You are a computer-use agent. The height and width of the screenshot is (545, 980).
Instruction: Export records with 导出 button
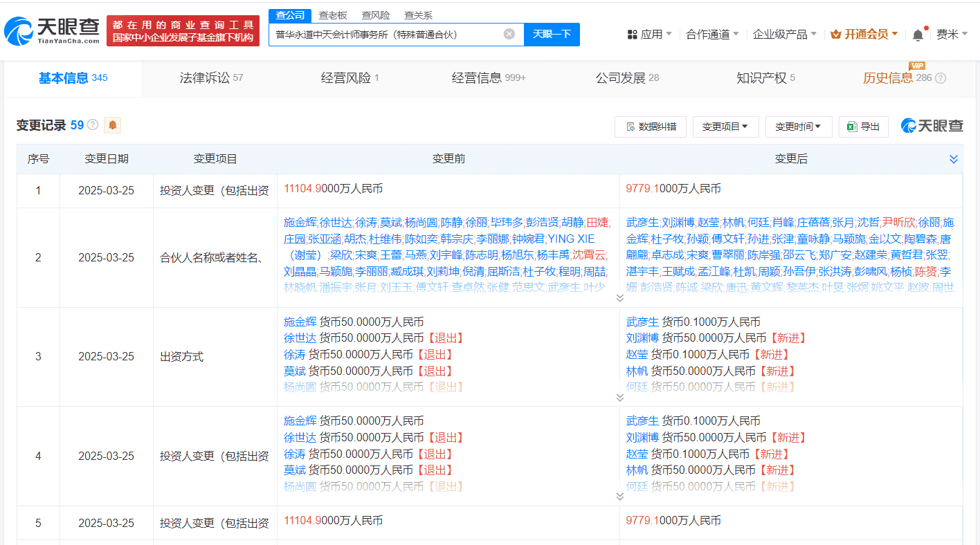[x=863, y=127]
